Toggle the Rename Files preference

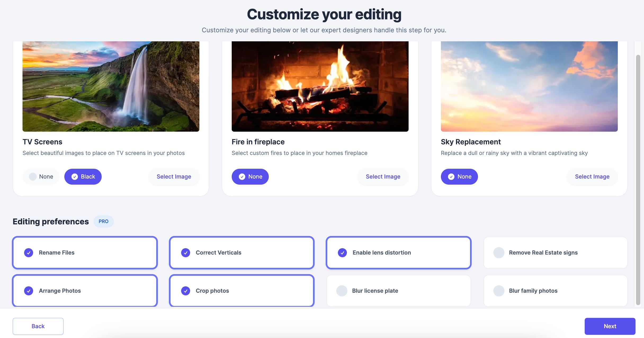pos(85,253)
